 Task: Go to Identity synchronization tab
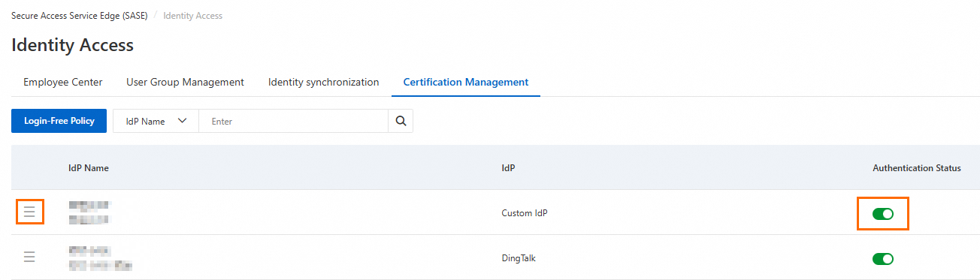[323, 82]
